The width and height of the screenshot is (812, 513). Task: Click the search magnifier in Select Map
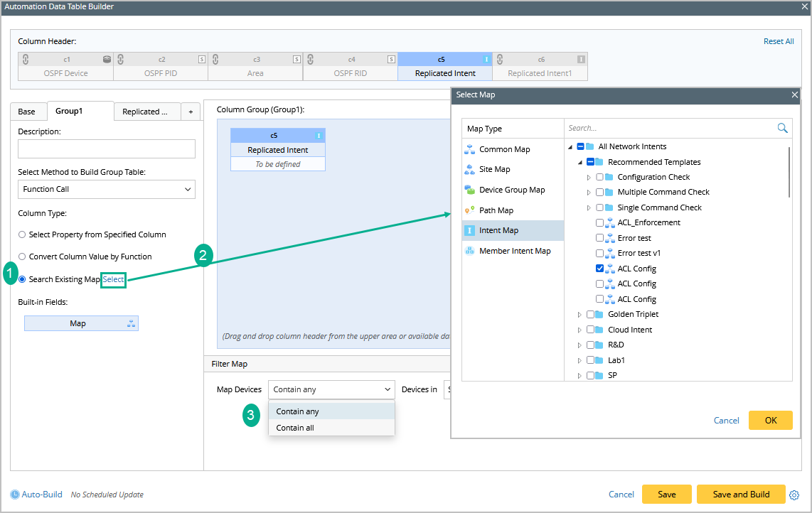pyautogui.click(x=782, y=128)
